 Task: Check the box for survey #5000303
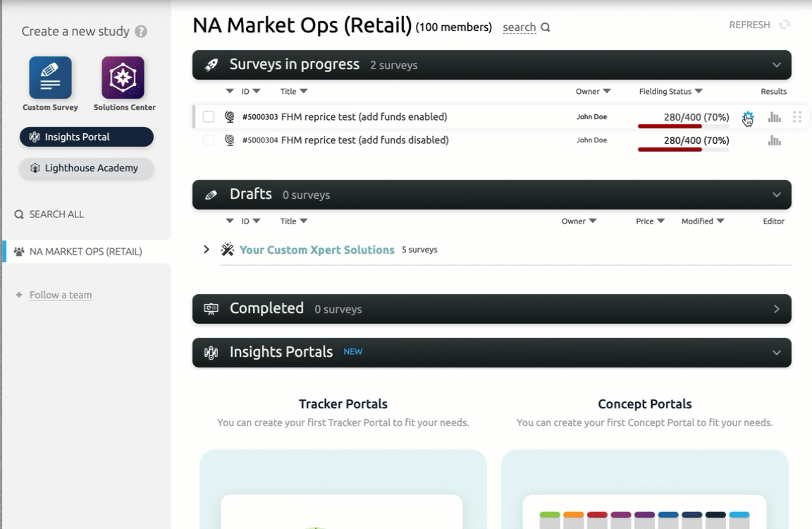(x=209, y=117)
